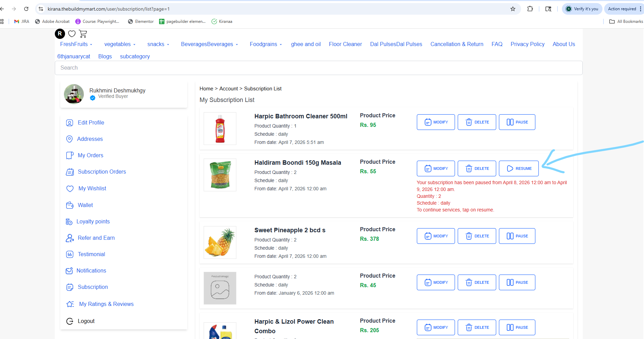Open the Elementor bookmark

[x=141, y=21]
